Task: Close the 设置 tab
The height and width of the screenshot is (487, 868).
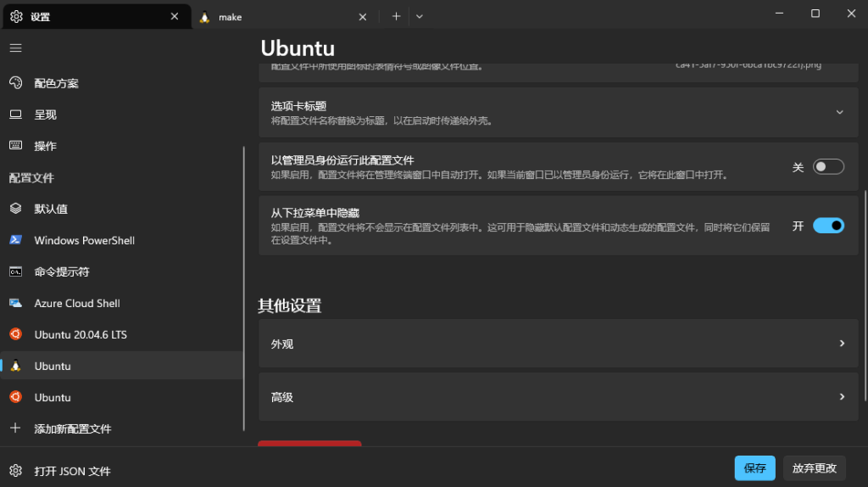Action: (x=175, y=16)
